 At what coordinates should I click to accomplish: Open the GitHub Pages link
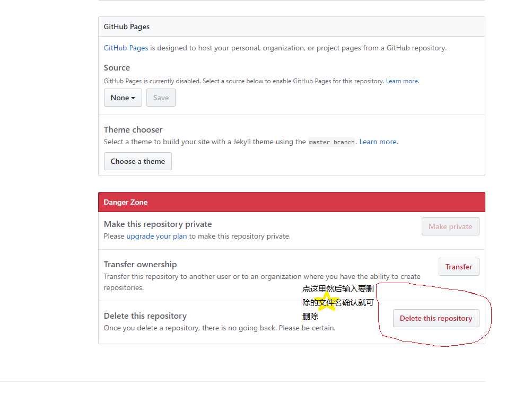pos(126,48)
